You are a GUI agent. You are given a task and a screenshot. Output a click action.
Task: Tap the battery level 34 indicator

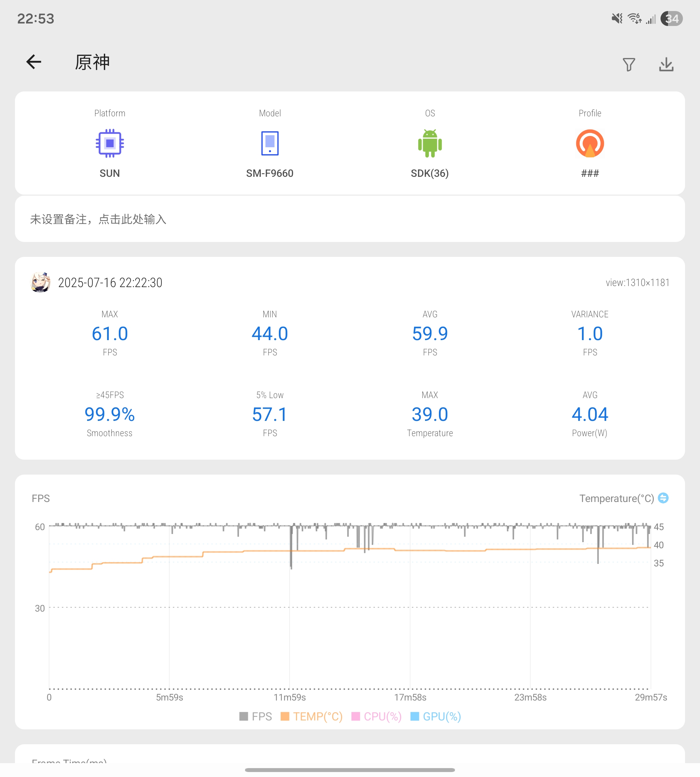click(672, 18)
